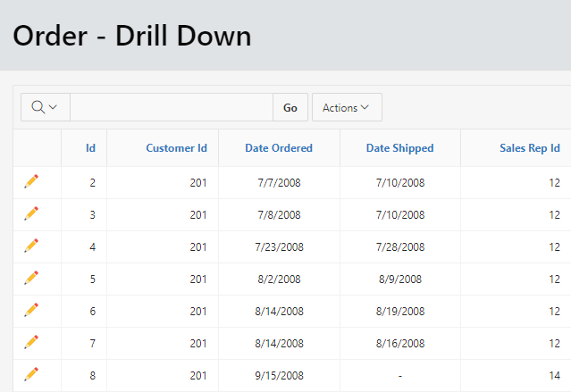
Task: Open the Date Ordered column header menu
Action: tap(279, 148)
